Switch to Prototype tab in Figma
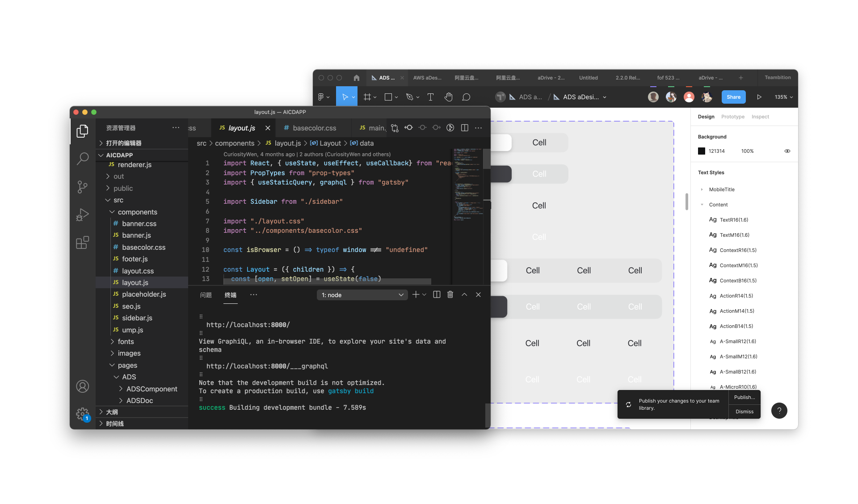Viewport: 858px width, 504px height. pos(733,117)
